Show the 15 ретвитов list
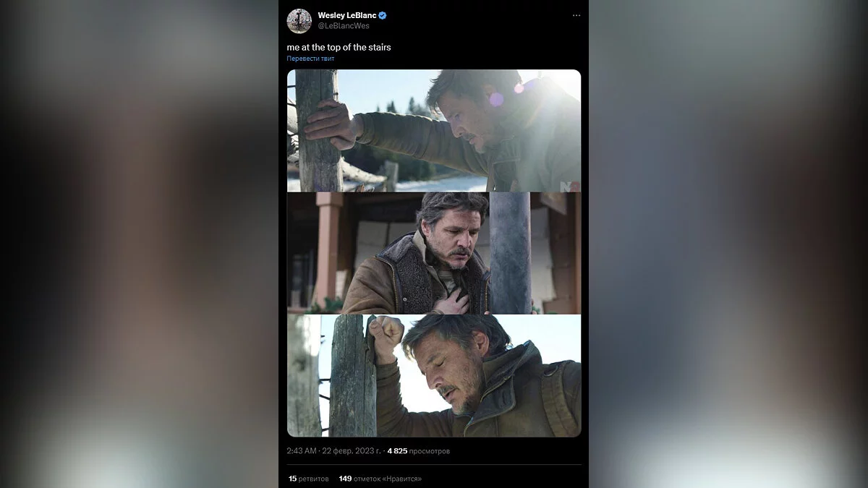The image size is (868, 488). [308, 479]
